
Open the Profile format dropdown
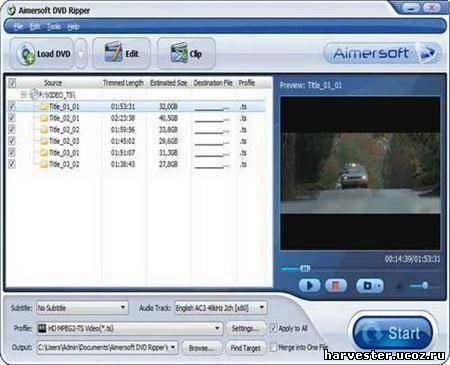point(129,328)
